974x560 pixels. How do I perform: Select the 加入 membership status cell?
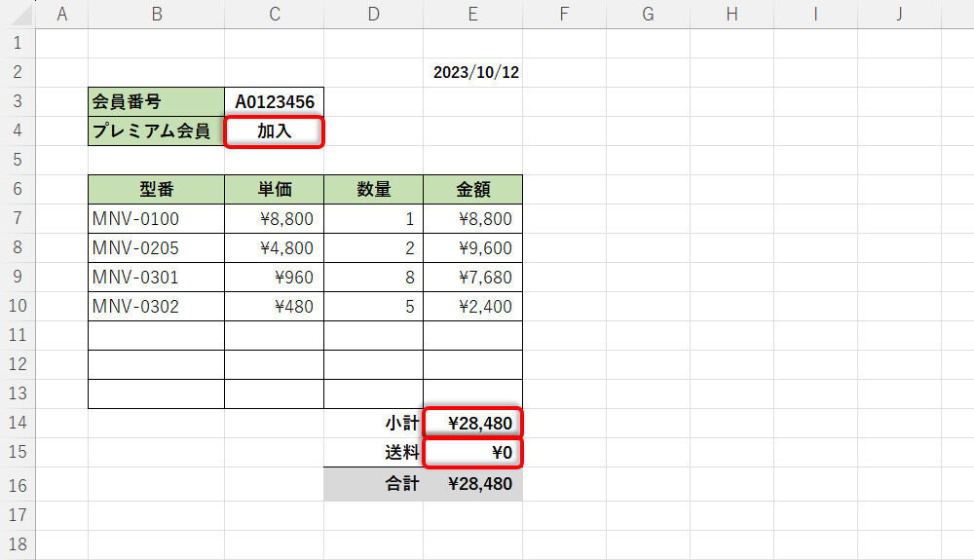[x=275, y=131]
